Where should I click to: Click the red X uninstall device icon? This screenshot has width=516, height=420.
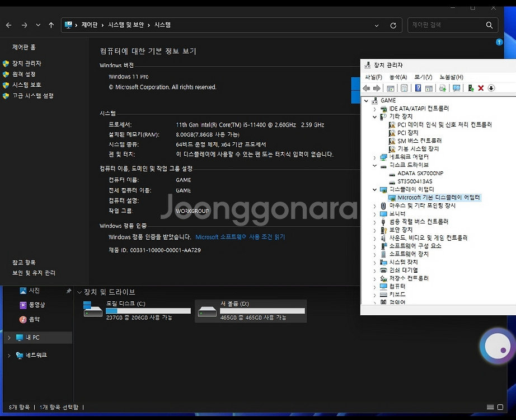coord(481,88)
